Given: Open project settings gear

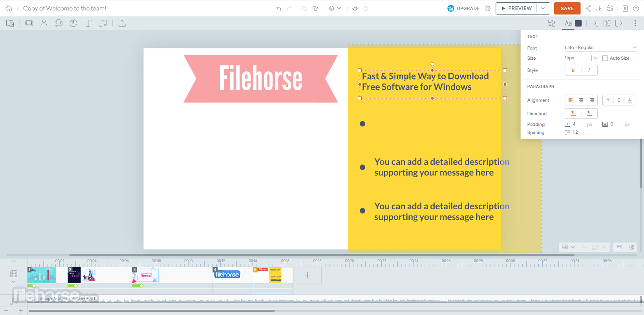Looking at the screenshot, I should pyautogui.click(x=488, y=8).
